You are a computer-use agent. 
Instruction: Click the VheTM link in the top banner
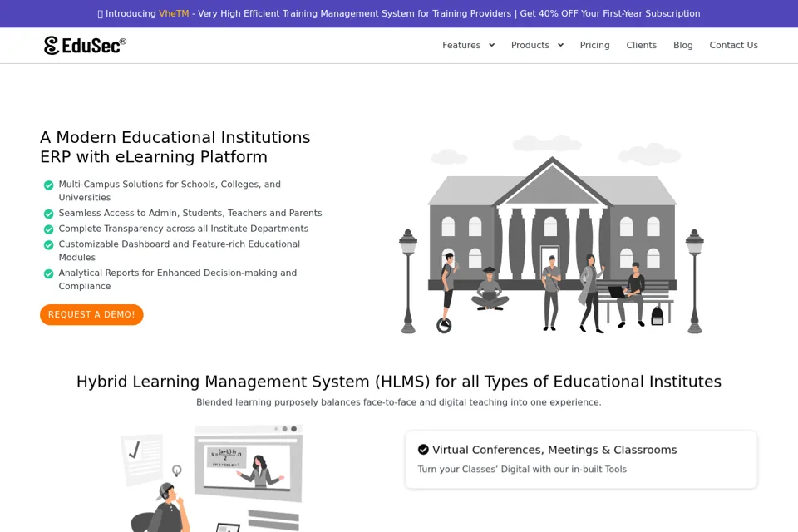tap(174, 14)
